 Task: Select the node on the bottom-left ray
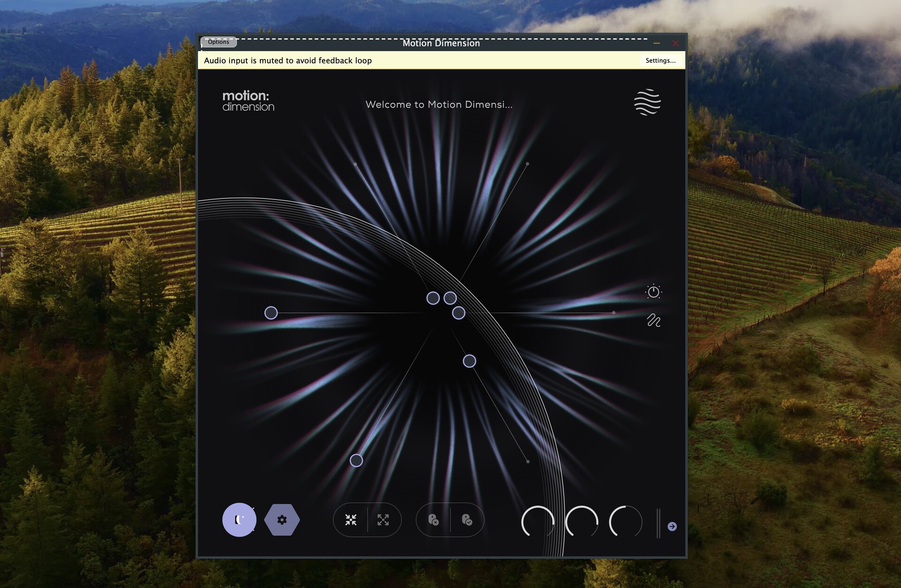click(x=357, y=460)
